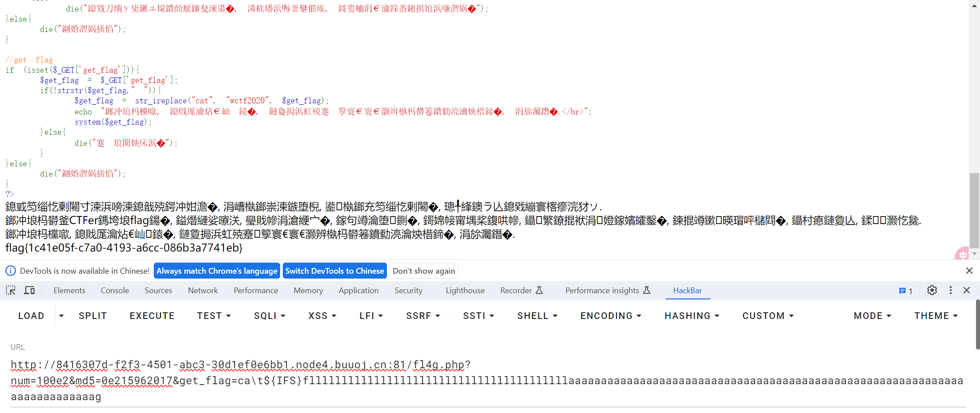This screenshot has width=980, height=413.
Task: Go to the Network tab
Action: 203,291
